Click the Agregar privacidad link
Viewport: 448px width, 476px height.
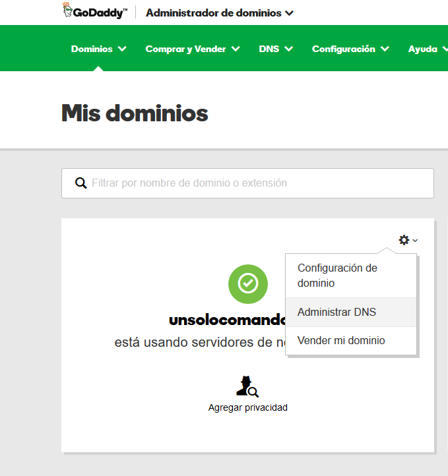click(248, 407)
